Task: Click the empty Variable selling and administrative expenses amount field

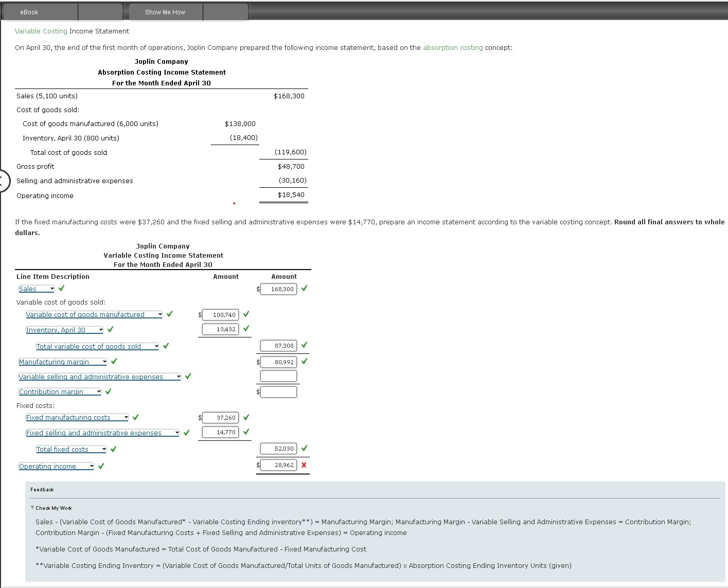Action: [278, 376]
